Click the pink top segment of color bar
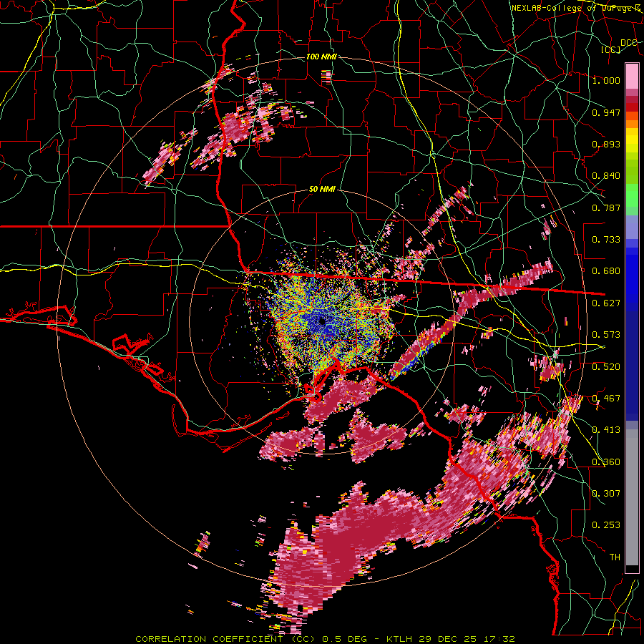644x644 pixels. (x=632, y=76)
